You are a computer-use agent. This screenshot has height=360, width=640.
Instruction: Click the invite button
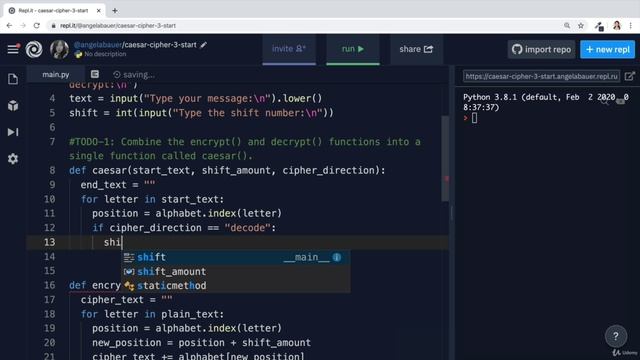(289, 49)
